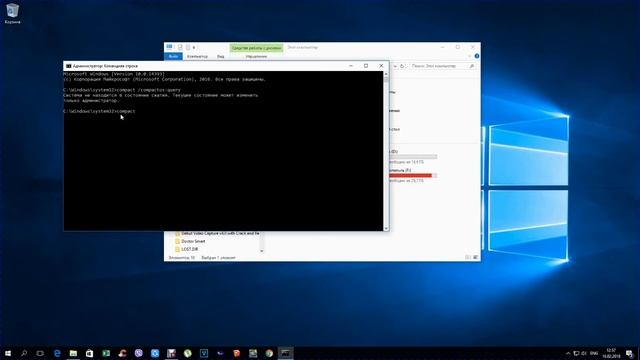Screen dimensions: 640x360
Task: Switch to Command Prompt taskbar button
Action: [x=286, y=353]
